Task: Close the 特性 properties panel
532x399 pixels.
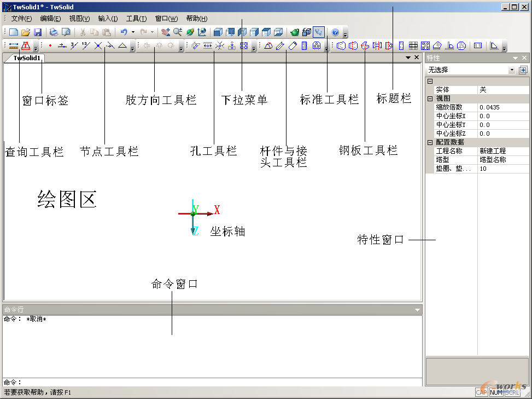Action: [524, 58]
